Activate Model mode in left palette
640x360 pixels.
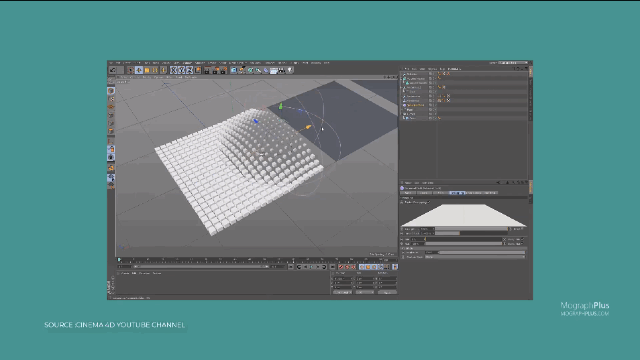[111, 91]
